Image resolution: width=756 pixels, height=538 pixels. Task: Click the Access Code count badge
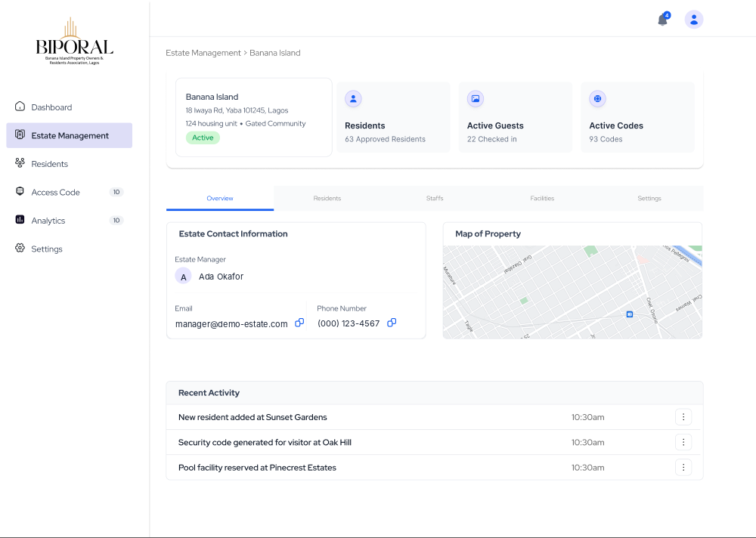tap(116, 192)
